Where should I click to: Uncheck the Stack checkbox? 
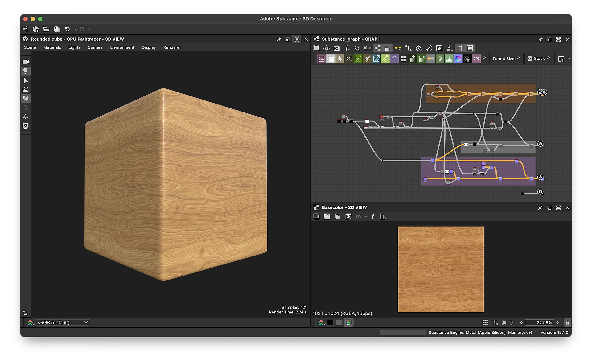pyautogui.click(x=530, y=58)
